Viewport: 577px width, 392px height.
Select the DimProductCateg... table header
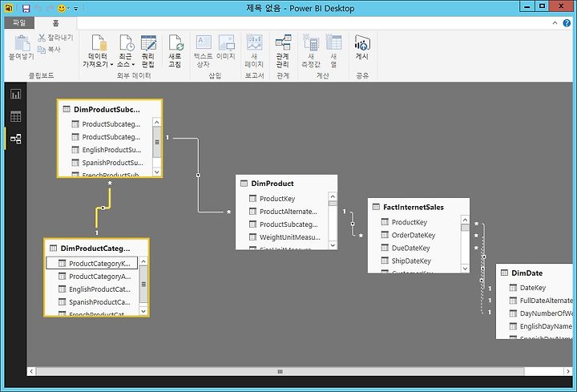96,249
